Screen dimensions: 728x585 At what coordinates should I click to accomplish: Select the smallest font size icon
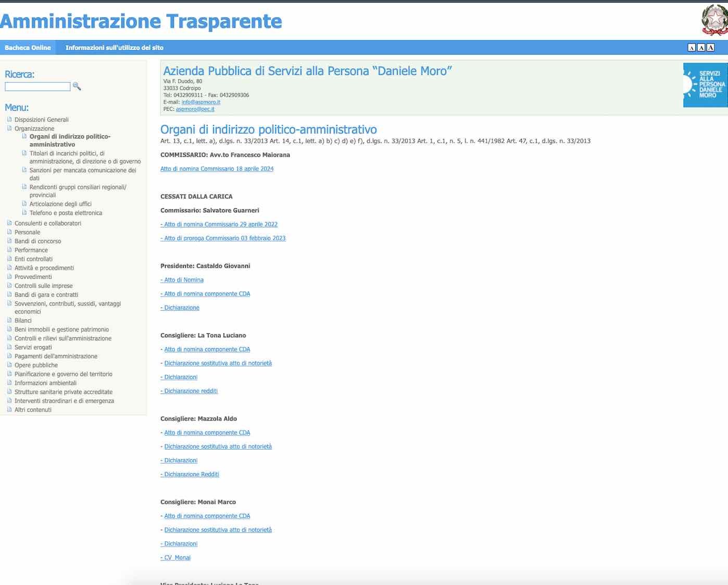tap(692, 48)
